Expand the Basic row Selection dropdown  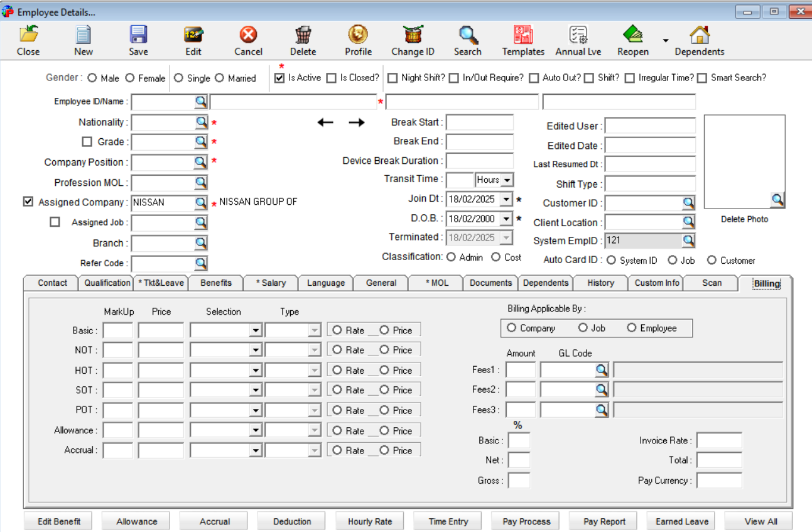point(256,330)
